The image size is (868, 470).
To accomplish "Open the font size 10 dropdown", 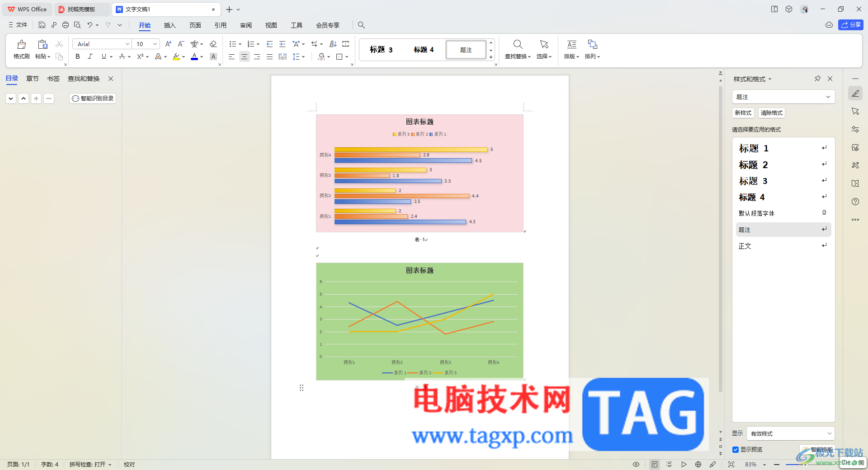I will pyautogui.click(x=155, y=44).
